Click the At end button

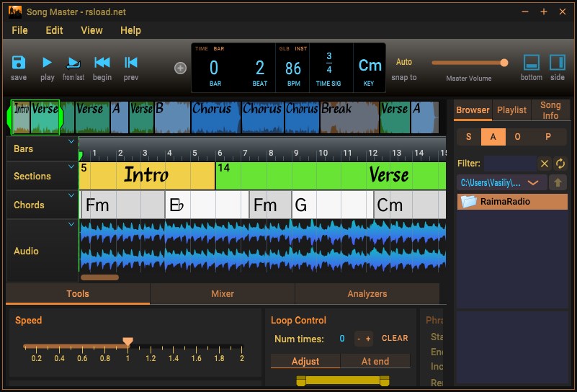point(375,361)
